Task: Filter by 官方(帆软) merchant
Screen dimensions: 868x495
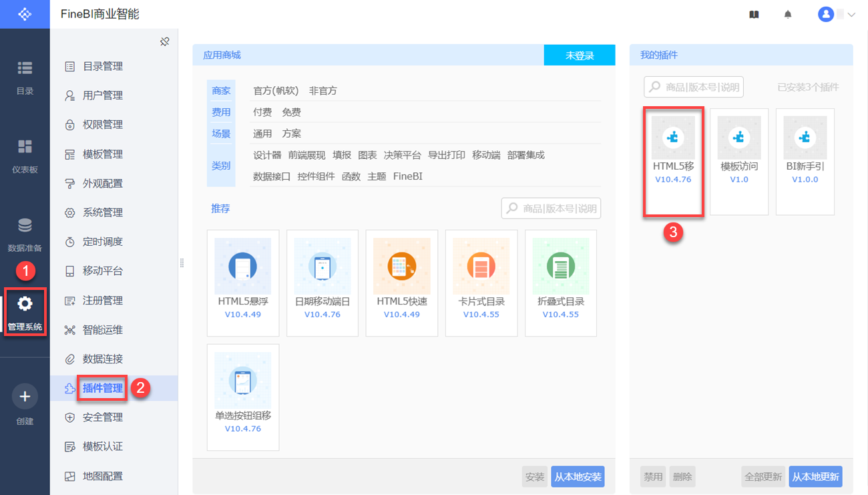Action: tap(276, 91)
